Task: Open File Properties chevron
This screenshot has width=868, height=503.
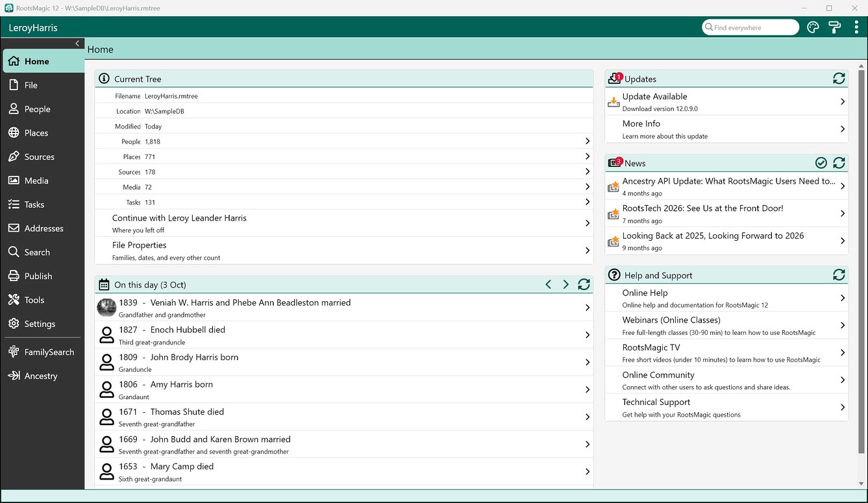Action: [x=587, y=251]
